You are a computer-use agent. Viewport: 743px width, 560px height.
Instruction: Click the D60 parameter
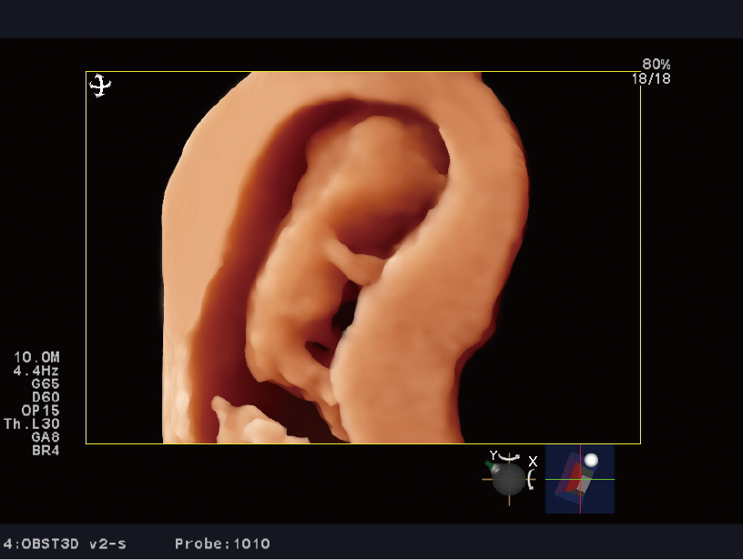point(45,397)
